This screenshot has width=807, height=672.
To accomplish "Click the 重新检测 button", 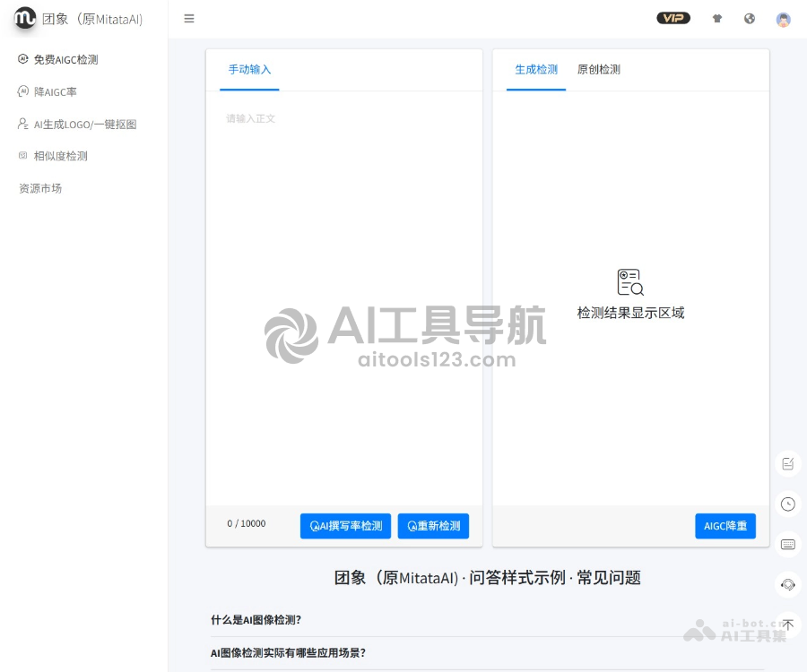I will pyautogui.click(x=433, y=526).
